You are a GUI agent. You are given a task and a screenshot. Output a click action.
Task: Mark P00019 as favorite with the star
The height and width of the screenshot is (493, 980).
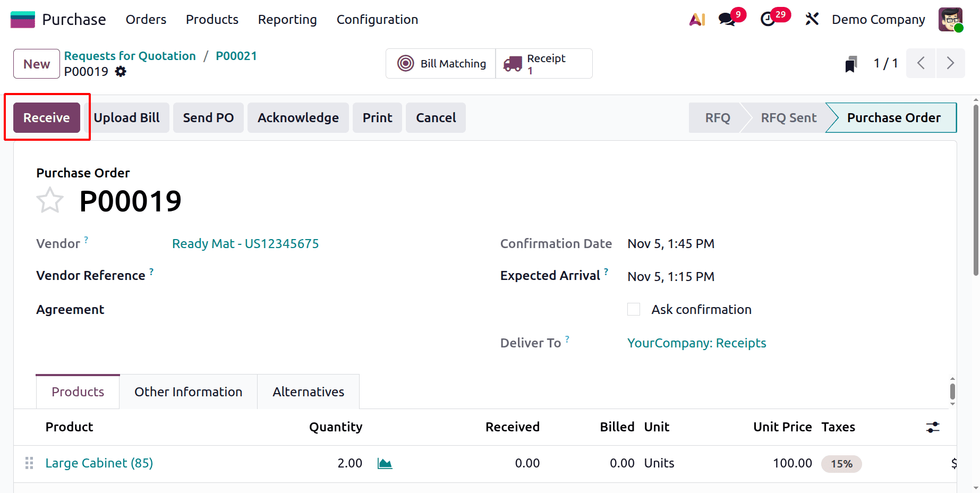pos(49,200)
